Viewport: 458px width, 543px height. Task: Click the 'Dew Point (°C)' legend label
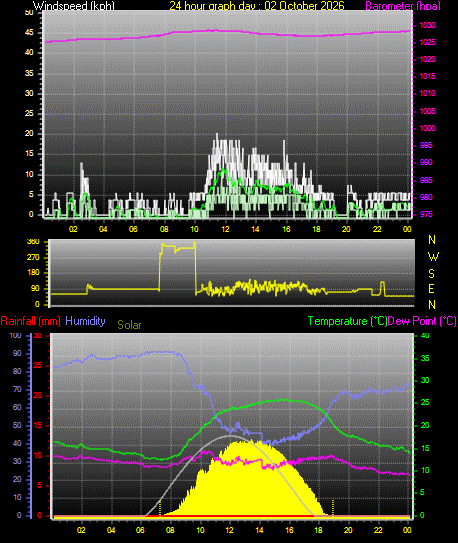point(422,321)
